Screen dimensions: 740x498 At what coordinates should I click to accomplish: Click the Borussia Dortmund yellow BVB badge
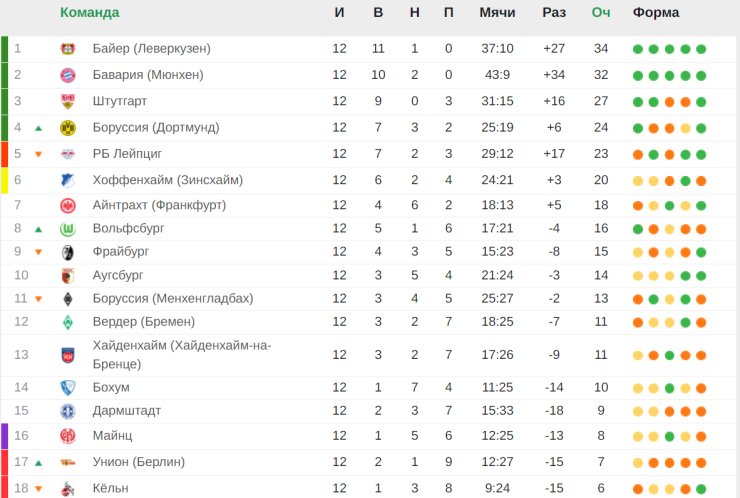pos(68,128)
